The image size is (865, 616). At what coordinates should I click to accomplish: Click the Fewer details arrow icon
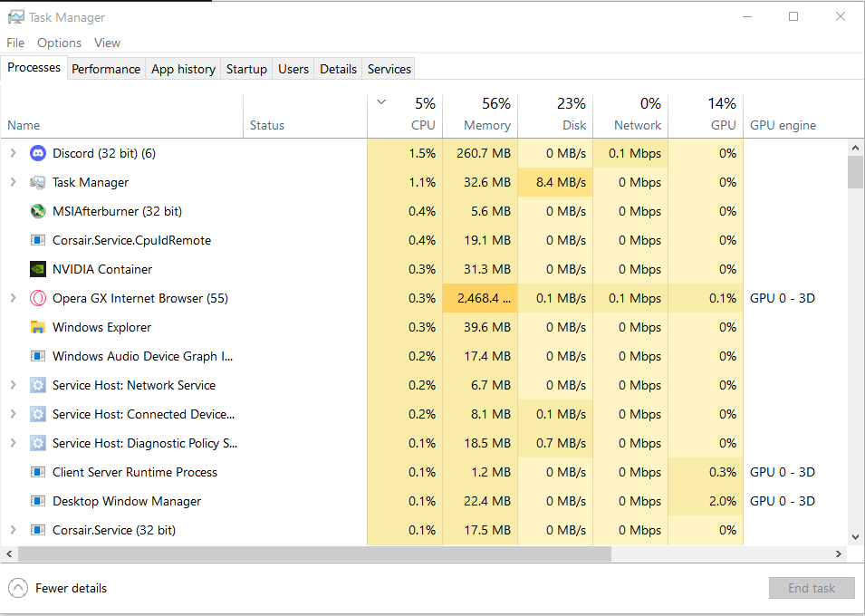pyautogui.click(x=17, y=588)
